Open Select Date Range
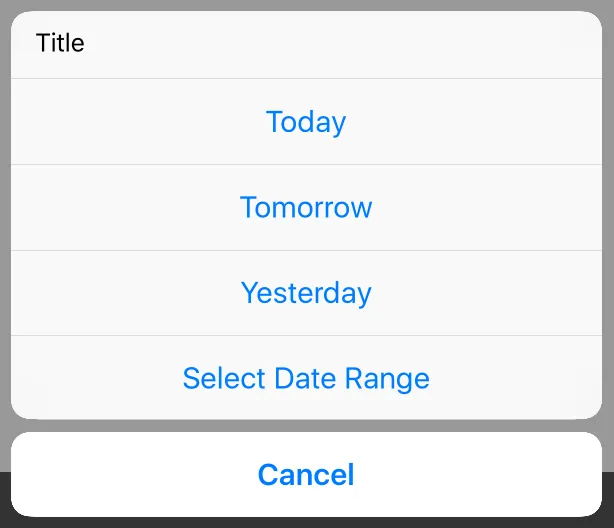614x528 pixels. point(306,379)
